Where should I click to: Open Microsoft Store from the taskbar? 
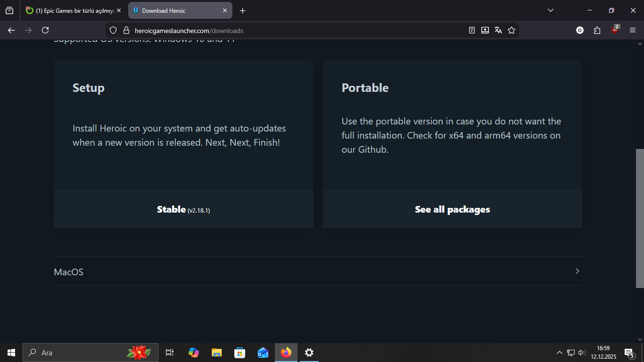pos(240,353)
